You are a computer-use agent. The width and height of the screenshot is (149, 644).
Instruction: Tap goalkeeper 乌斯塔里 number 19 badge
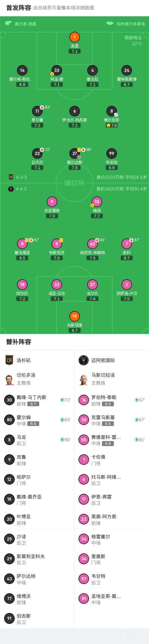pos(74,316)
